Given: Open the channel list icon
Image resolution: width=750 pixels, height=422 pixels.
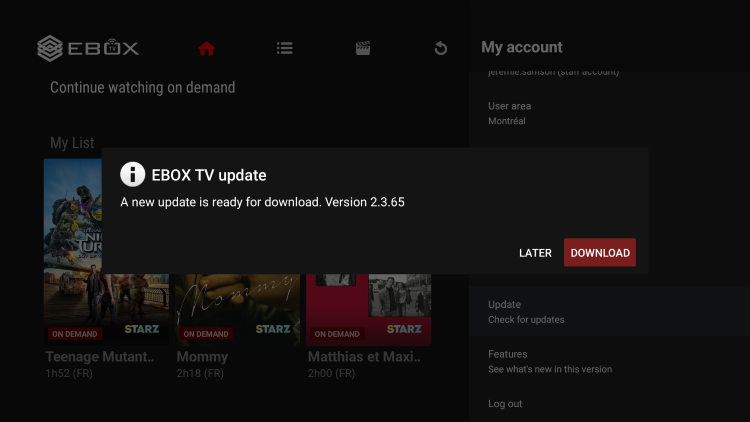Looking at the screenshot, I should click(285, 48).
